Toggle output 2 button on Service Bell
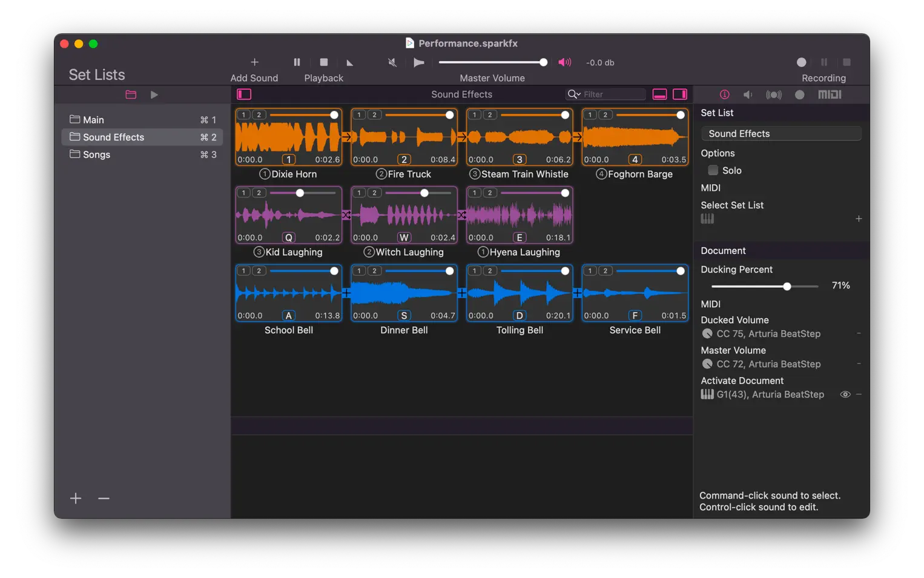The image size is (924, 578). (x=606, y=271)
